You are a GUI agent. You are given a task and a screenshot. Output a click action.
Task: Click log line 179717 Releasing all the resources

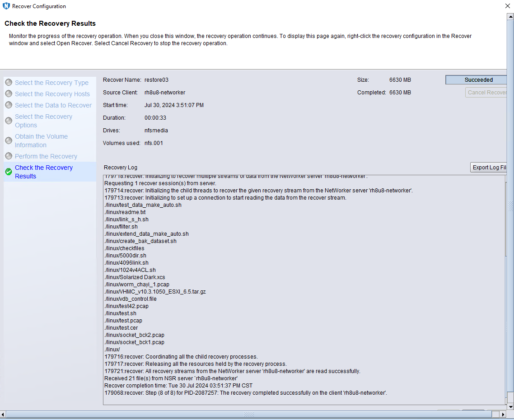[x=196, y=364]
